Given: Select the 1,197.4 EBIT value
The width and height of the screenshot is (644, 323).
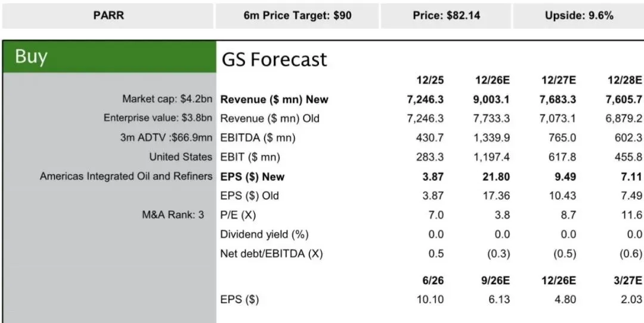Looking at the screenshot, I should 492,157.
